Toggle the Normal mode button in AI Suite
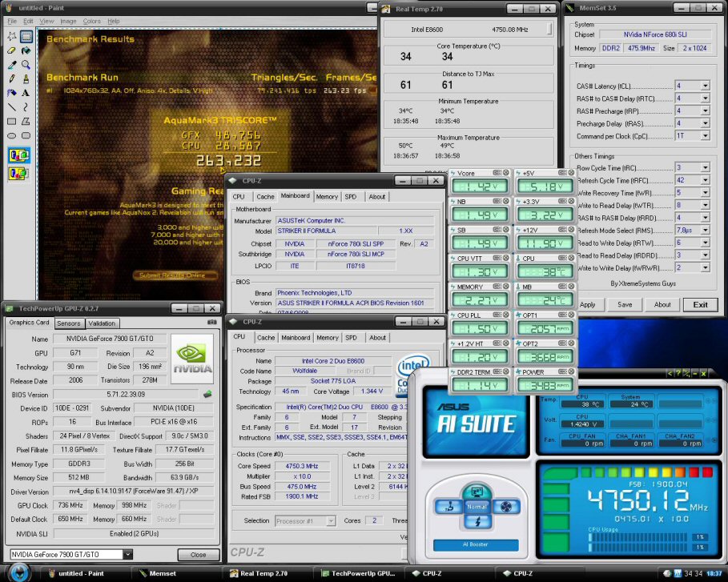Image resolution: width=728 pixels, height=582 pixels. pos(477,507)
